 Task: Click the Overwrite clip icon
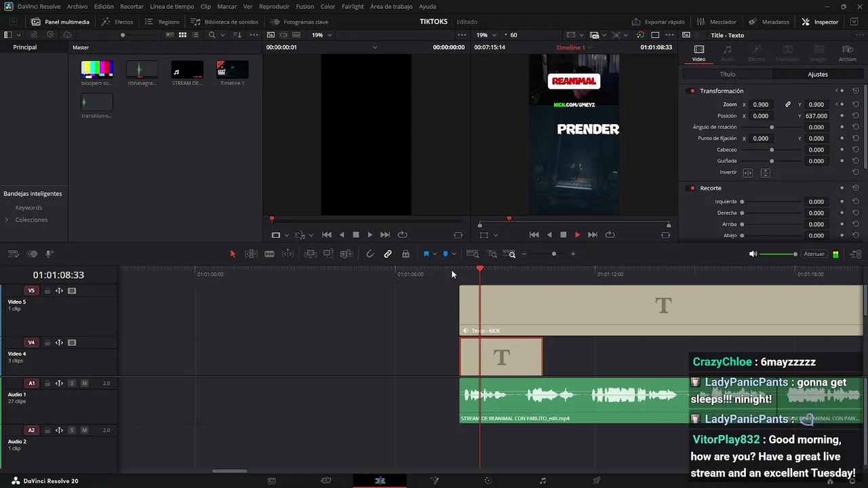pos(328,254)
